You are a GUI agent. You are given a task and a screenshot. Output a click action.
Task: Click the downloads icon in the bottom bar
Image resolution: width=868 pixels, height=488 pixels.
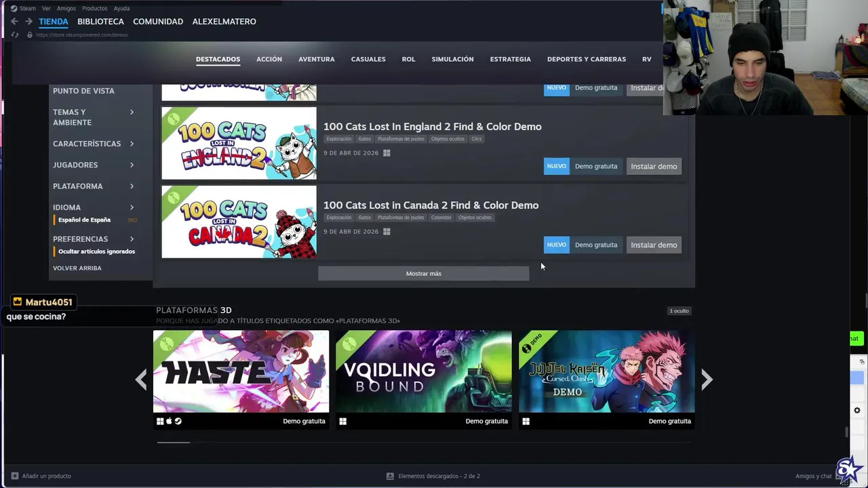(x=390, y=476)
